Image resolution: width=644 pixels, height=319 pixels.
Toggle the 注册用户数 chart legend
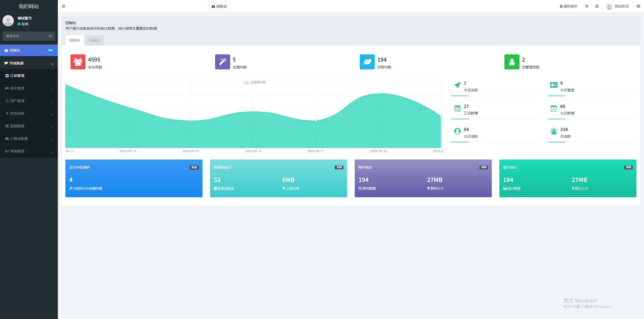255,83
